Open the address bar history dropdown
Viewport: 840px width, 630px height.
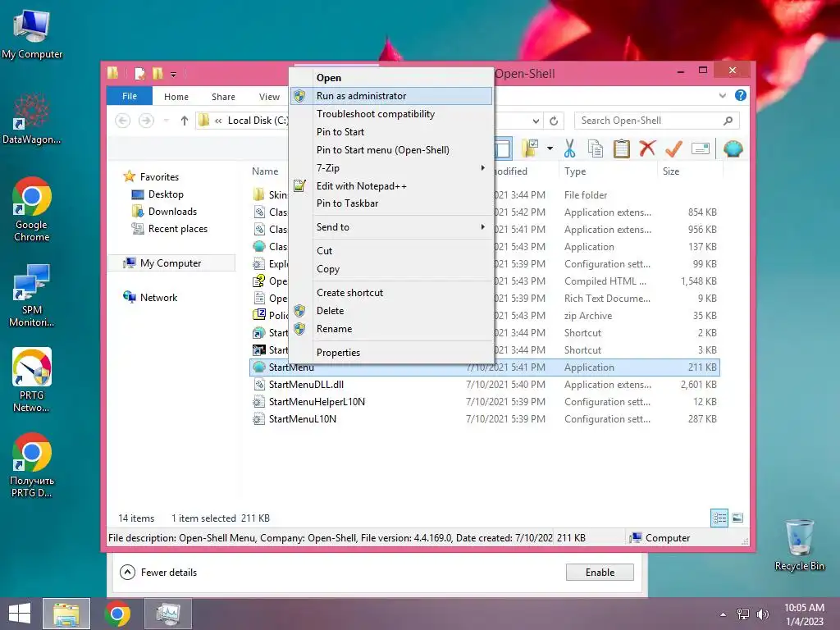536,121
